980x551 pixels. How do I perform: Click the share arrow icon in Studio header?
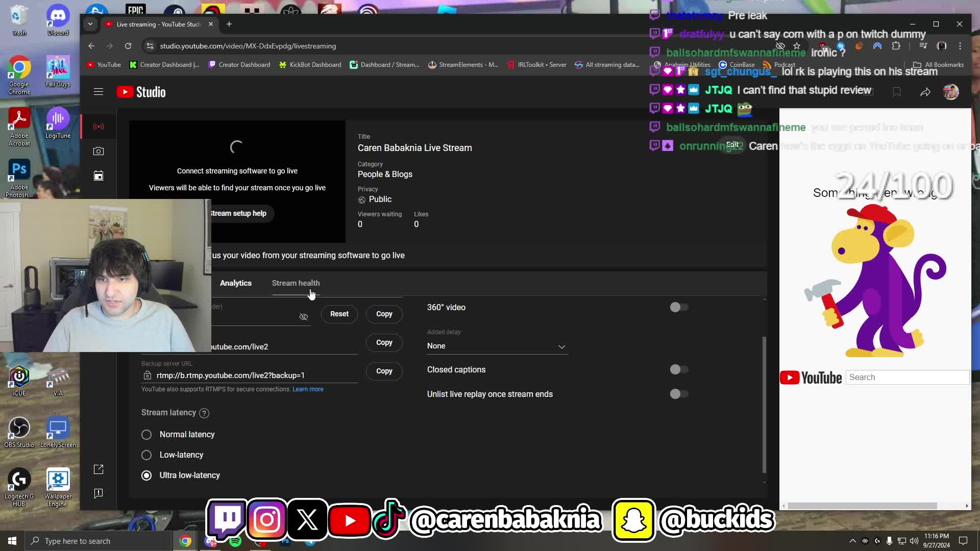[x=925, y=92]
